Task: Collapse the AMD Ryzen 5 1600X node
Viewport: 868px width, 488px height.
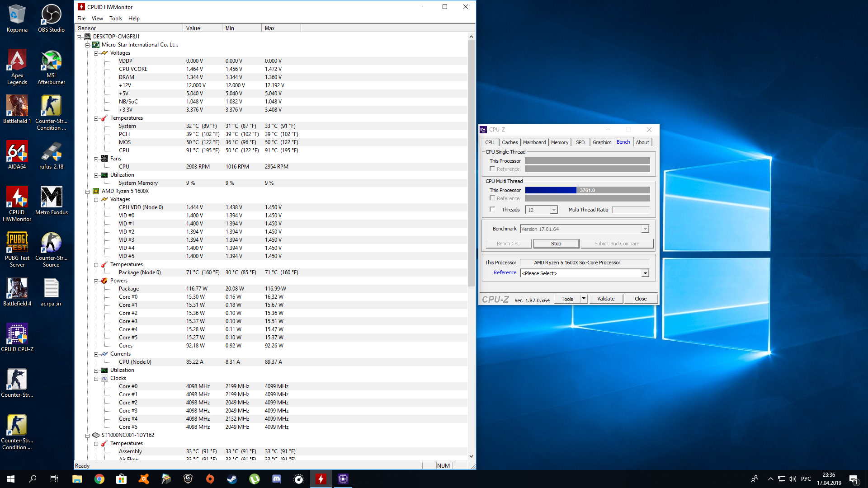Action: click(88, 191)
